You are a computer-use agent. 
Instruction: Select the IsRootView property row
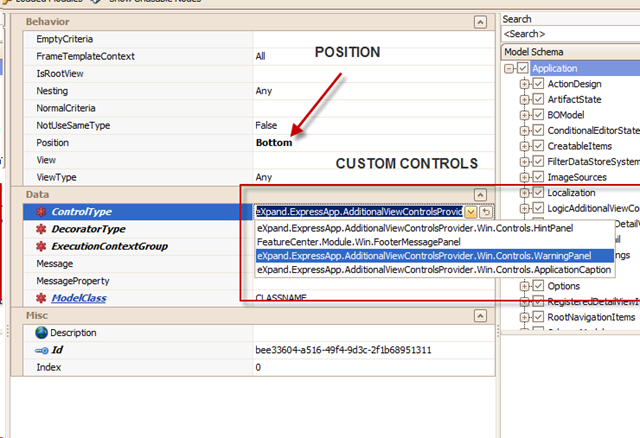click(x=259, y=73)
